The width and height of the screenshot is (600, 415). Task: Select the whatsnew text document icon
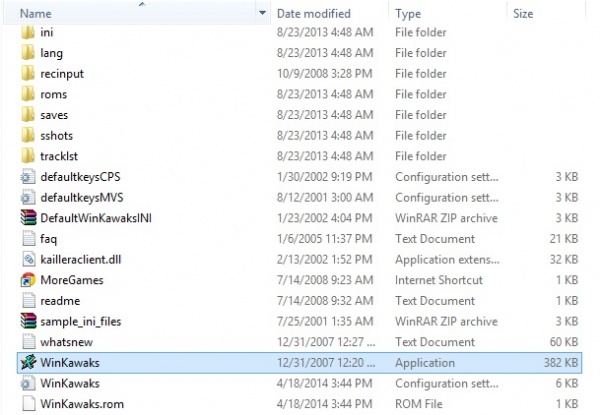point(28,342)
